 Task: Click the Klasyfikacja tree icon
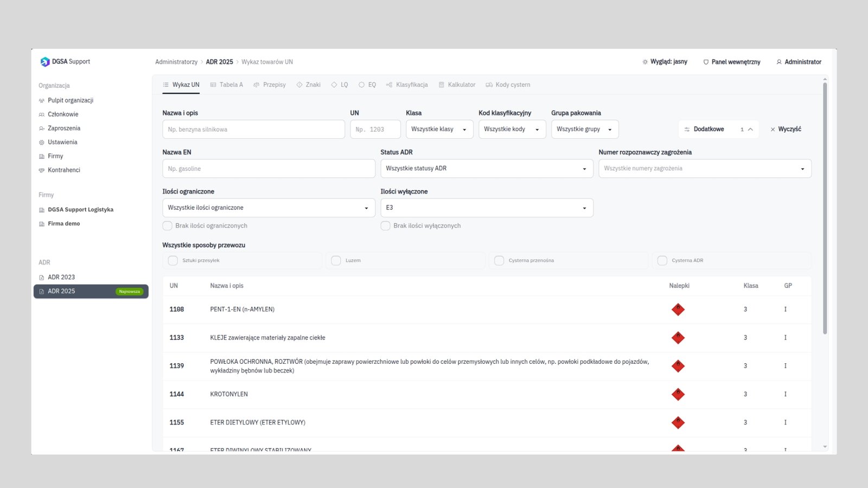pos(389,85)
